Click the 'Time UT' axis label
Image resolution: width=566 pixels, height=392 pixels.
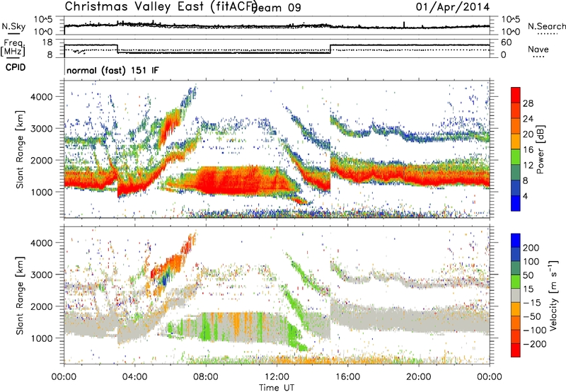click(277, 388)
